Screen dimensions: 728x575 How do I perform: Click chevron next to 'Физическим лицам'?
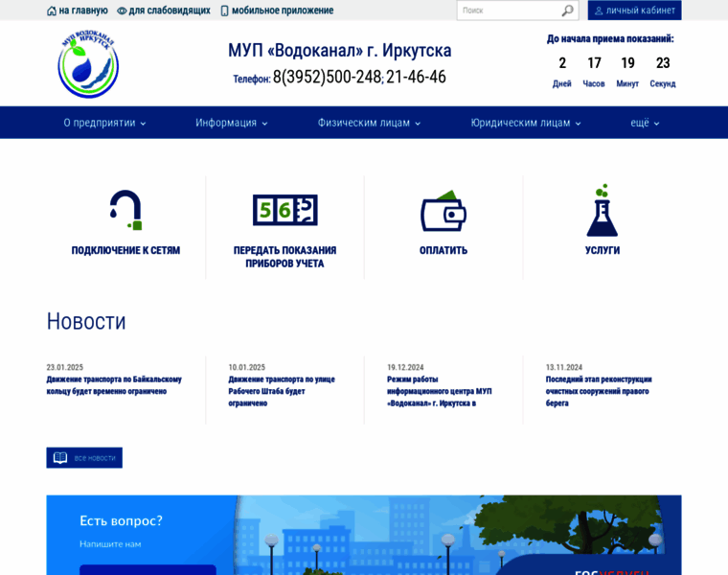[418, 124]
